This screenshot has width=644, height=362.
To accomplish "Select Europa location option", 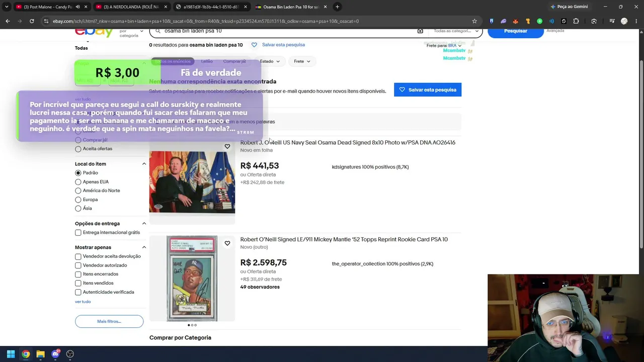I will point(78,200).
